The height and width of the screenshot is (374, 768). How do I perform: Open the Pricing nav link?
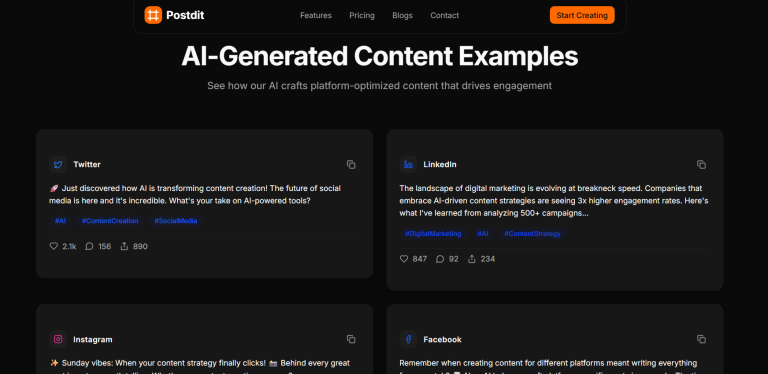(362, 15)
